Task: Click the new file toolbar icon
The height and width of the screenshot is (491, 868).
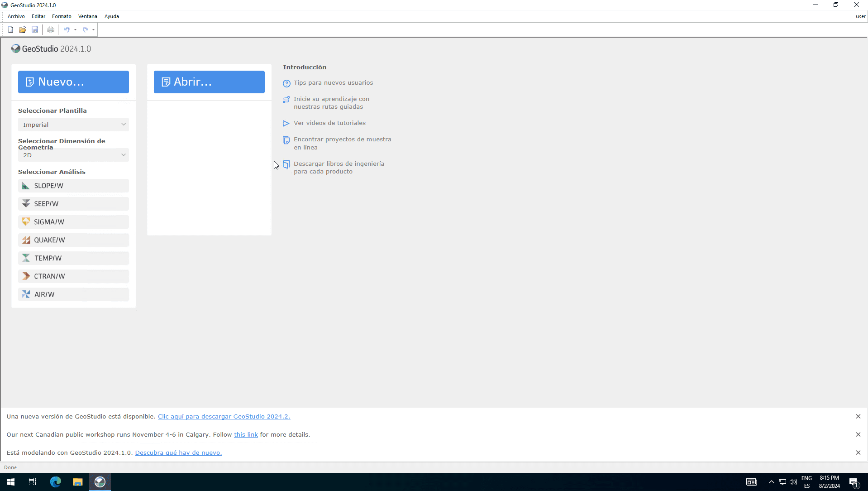Action: coord(10,30)
